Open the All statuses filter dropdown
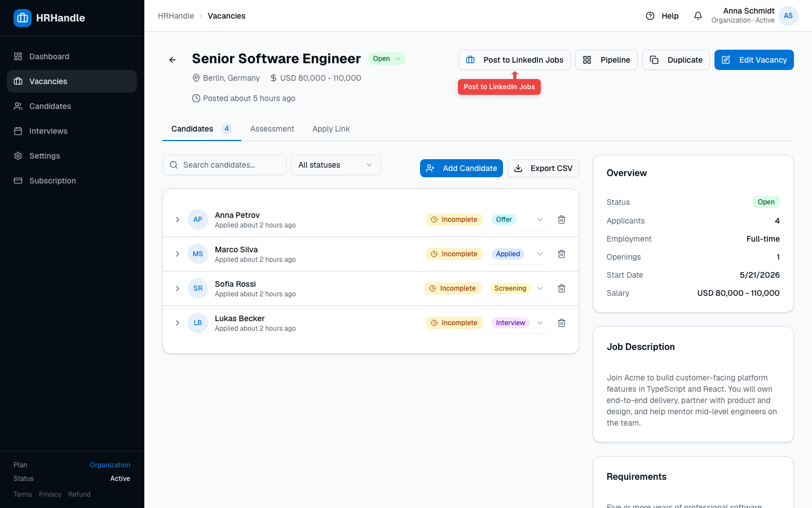This screenshot has width=812, height=508. pos(336,165)
